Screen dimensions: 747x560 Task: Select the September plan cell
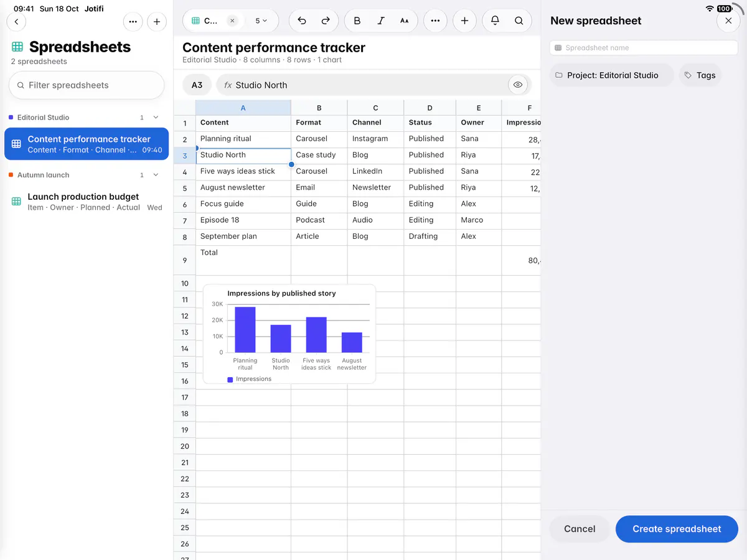click(x=243, y=236)
